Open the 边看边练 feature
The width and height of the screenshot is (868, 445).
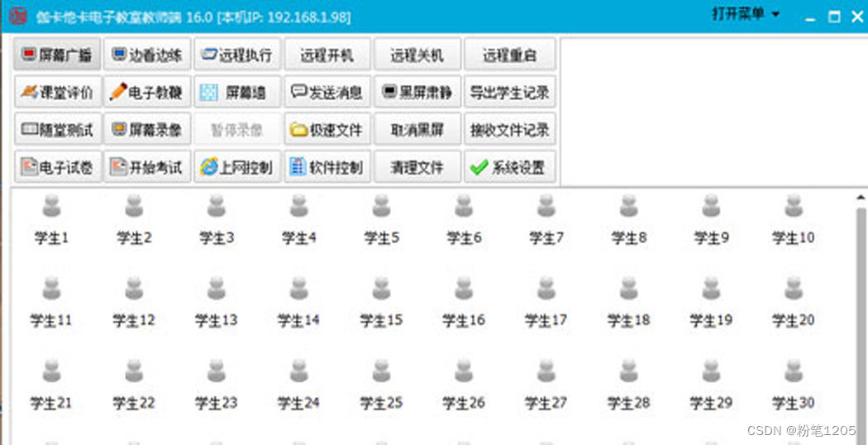pos(147,54)
